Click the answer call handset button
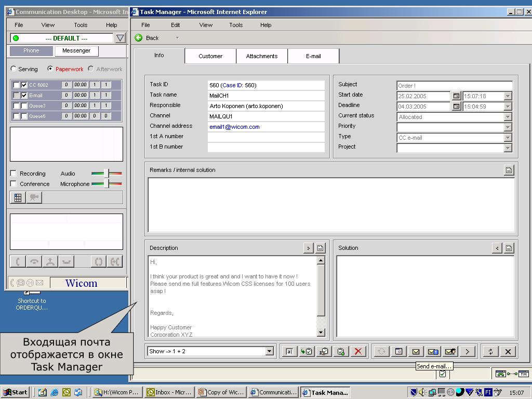 click(18, 262)
